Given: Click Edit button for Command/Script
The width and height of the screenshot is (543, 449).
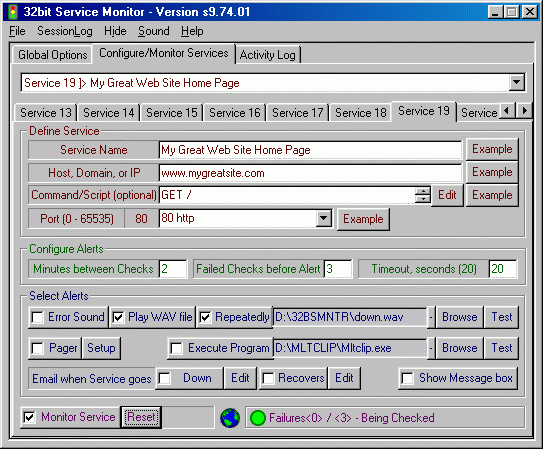Looking at the screenshot, I should [447, 195].
